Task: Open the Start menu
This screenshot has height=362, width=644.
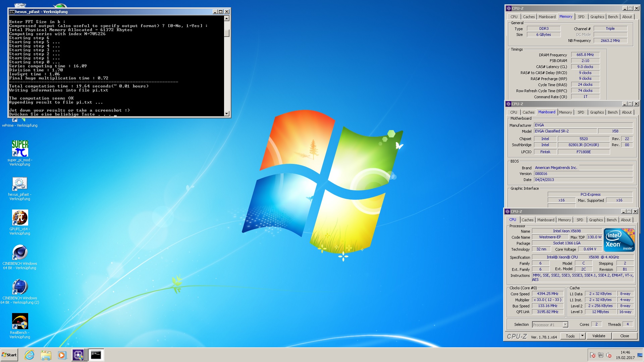Action: click(x=9, y=355)
